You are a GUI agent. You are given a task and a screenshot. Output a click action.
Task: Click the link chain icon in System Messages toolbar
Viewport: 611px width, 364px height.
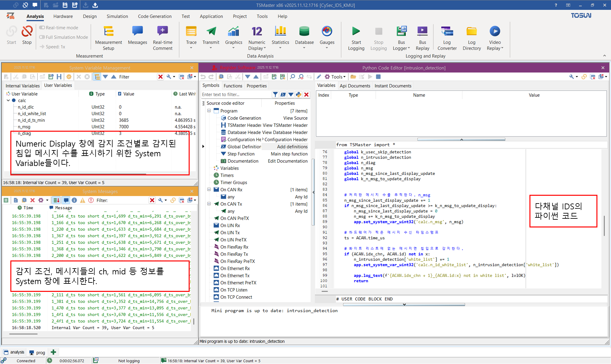click(x=173, y=200)
